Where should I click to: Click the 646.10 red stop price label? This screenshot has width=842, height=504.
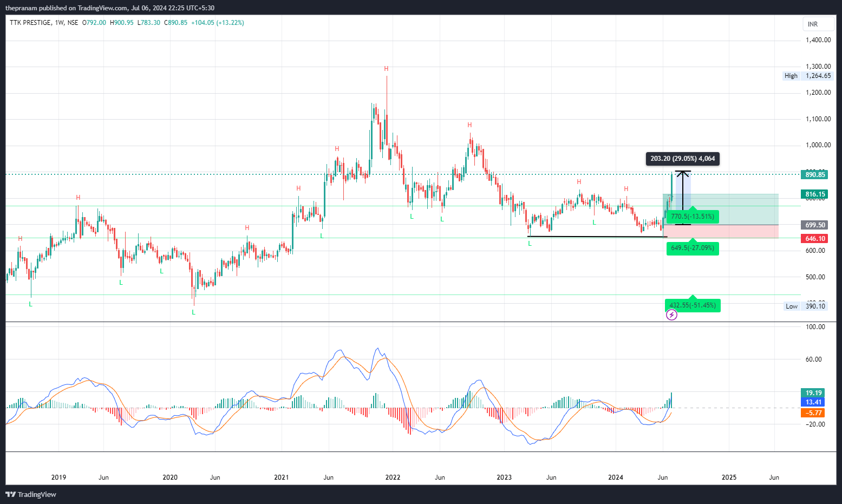814,238
